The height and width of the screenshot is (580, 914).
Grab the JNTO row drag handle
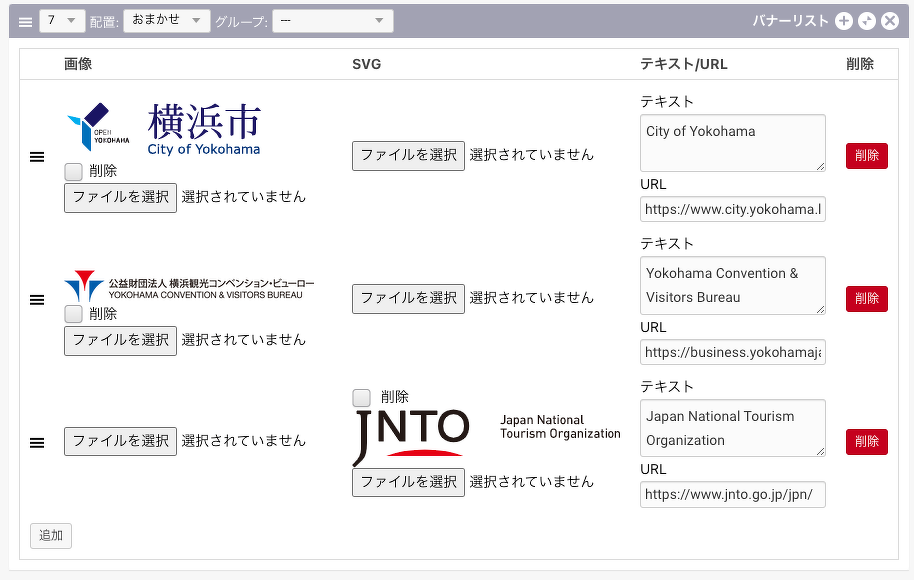click(x=37, y=443)
